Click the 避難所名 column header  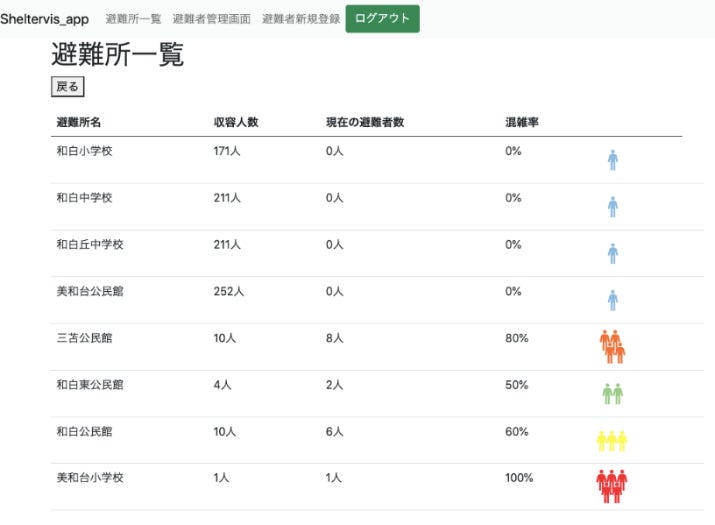[x=79, y=122]
